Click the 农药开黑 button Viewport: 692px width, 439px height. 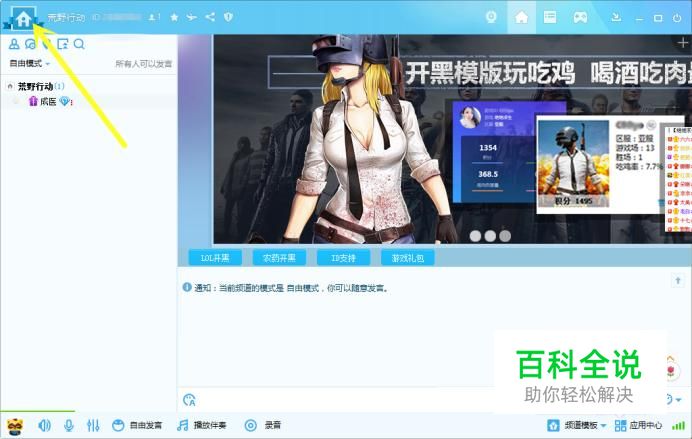(x=279, y=258)
